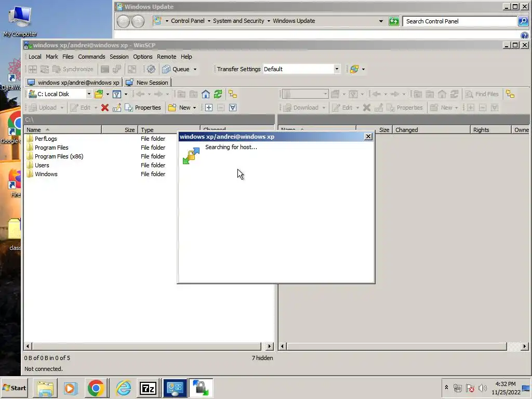Click the local Edit button
The image size is (532, 399).
(x=81, y=108)
